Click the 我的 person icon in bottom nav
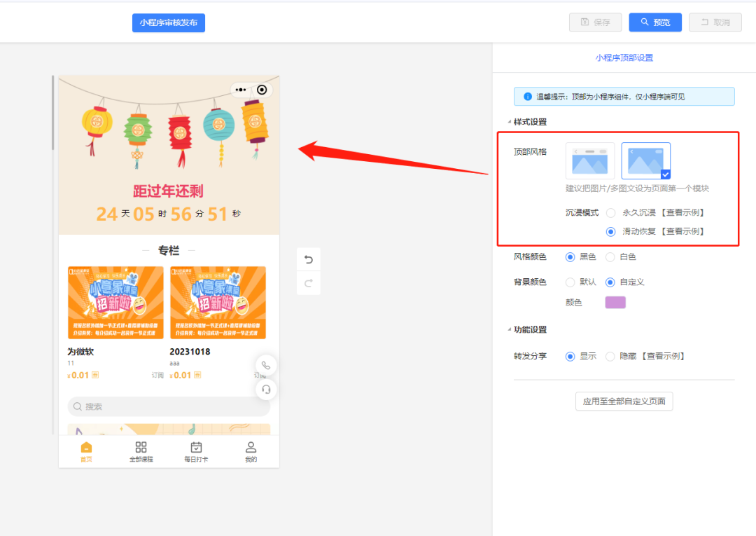Image resolution: width=756 pixels, height=536 pixels. coord(251,446)
